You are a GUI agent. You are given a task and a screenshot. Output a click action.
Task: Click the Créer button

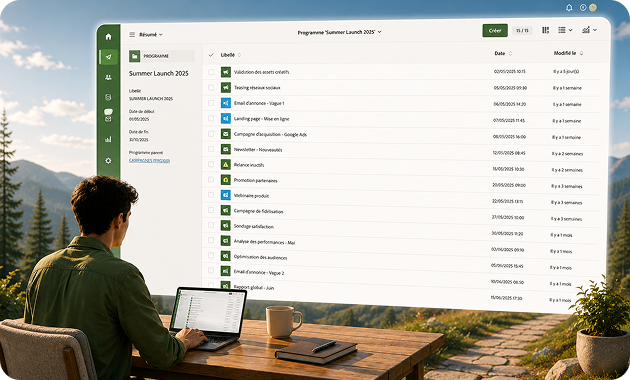(x=495, y=31)
